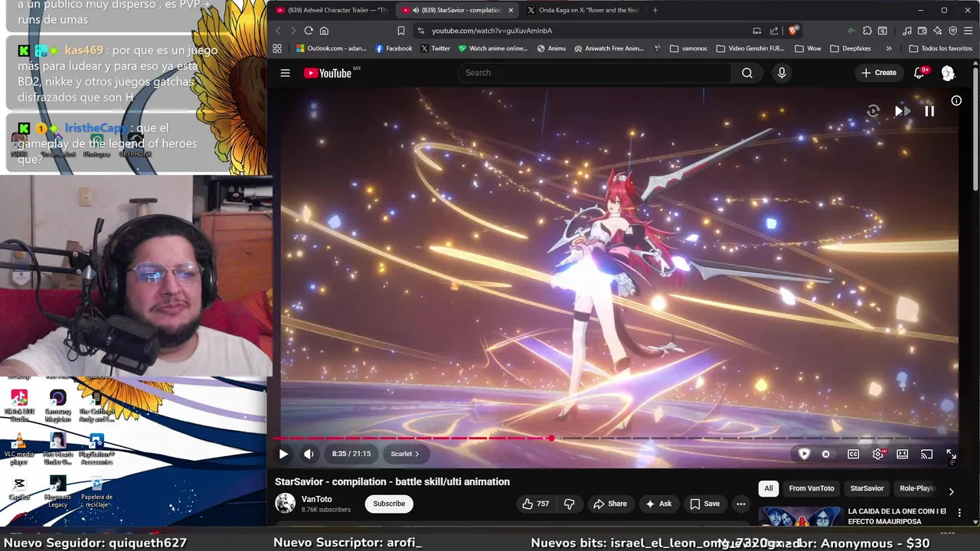980x551 pixels.
Task: Open Todos los favoritos bookmarks folder
Action: point(940,48)
